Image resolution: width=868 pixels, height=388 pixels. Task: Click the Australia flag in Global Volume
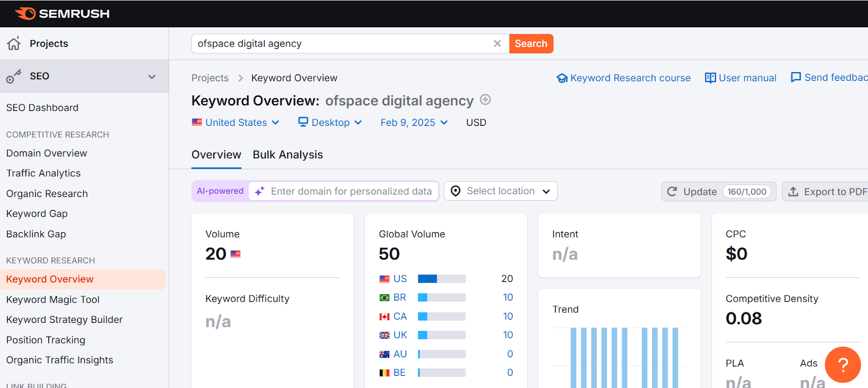(x=385, y=354)
